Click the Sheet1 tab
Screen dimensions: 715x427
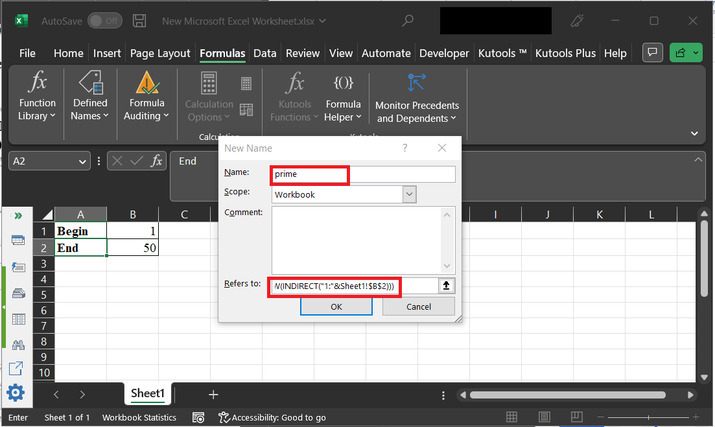click(147, 393)
